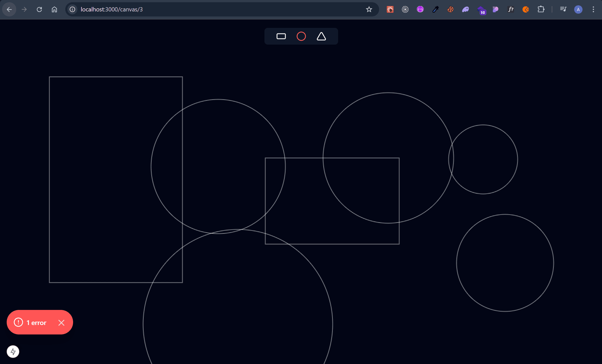Open the Chrome three-dot menu

(593, 9)
